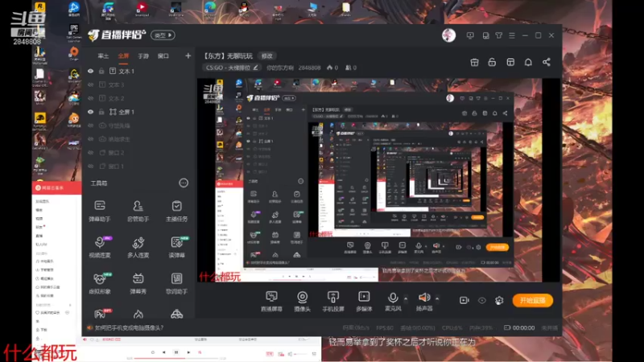Add a 摄像头 camera source
Screen dimensions: 644x362
303,301
